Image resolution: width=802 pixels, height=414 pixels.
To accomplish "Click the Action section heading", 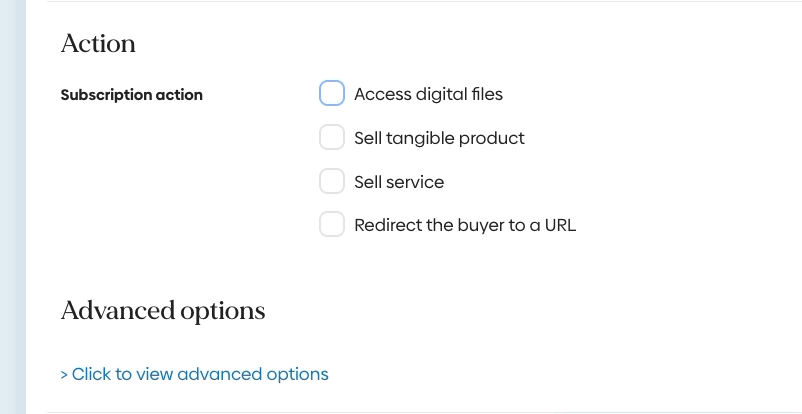I will tap(98, 44).
